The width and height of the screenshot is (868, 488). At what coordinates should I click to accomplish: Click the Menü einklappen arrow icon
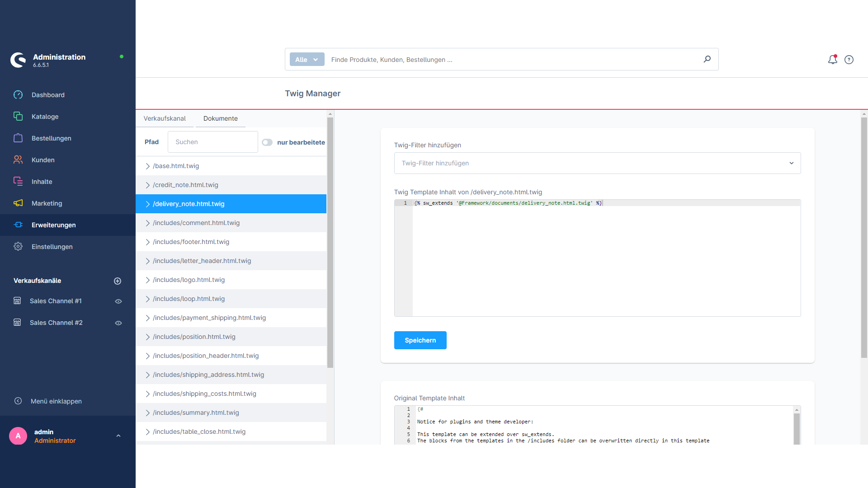point(18,401)
